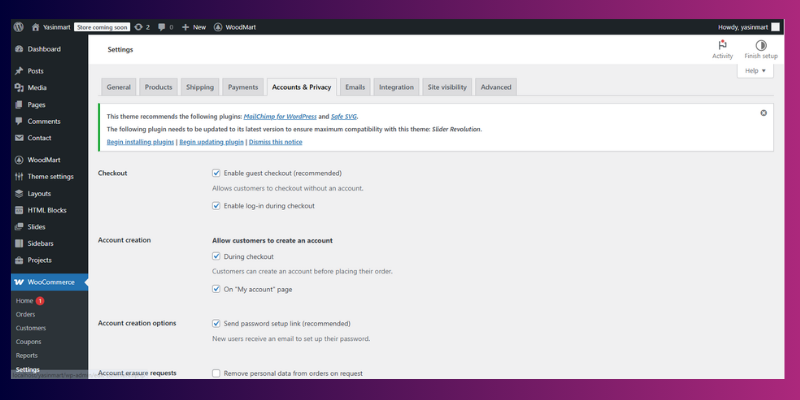Open Sidebars in the sidebar menu
Screen dimensions: 800x400
pyautogui.click(x=40, y=243)
